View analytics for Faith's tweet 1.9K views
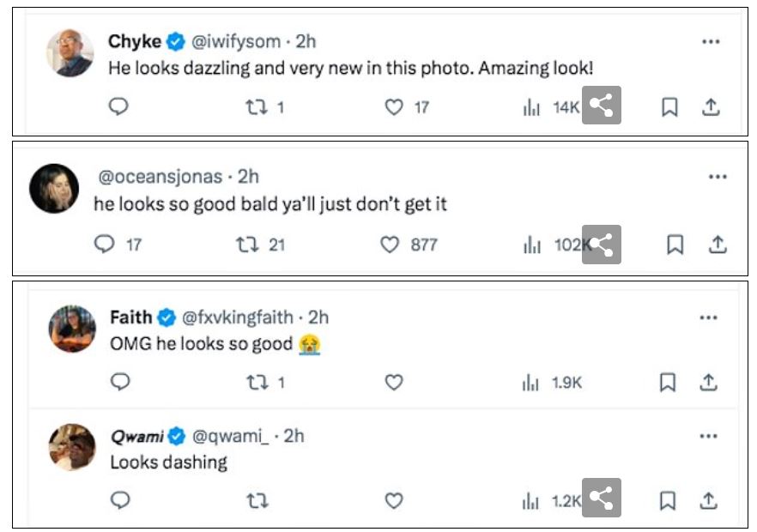 point(532,384)
